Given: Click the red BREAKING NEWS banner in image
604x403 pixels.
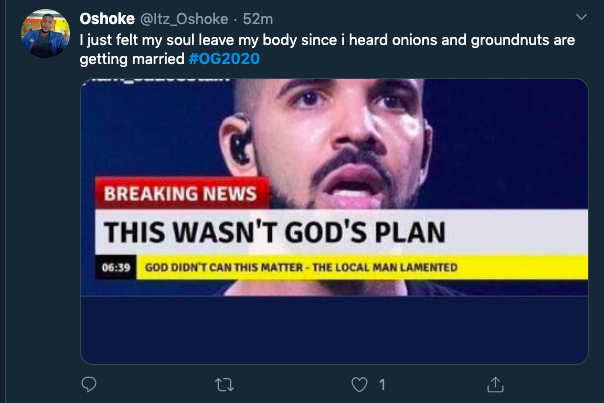Looking at the screenshot, I should [x=180, y=193].
